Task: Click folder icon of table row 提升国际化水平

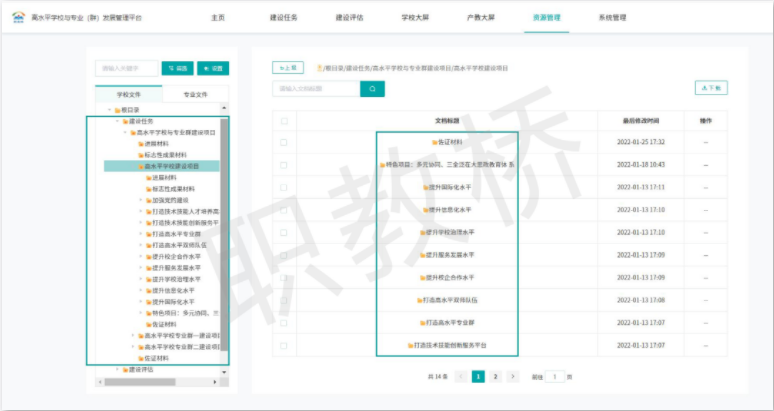Action: 426,187
